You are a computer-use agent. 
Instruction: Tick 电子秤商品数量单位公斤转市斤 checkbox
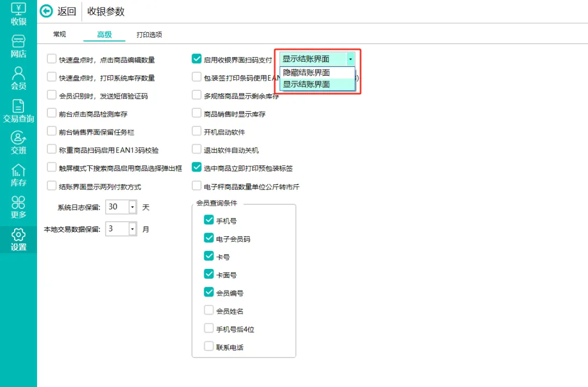pos(197,186)
